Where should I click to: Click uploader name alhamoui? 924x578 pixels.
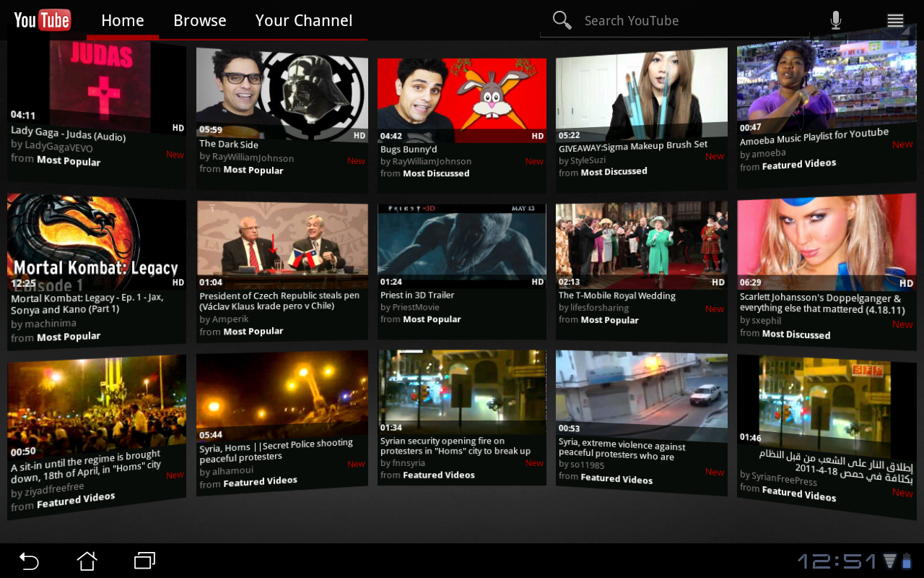tap(233, 470)
